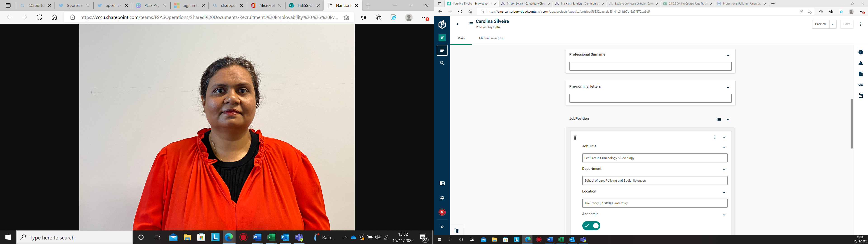The width and height of the screenshot is (868, 244).
Task: Open the entry information panel icon
Action: [x=860, y=52]
